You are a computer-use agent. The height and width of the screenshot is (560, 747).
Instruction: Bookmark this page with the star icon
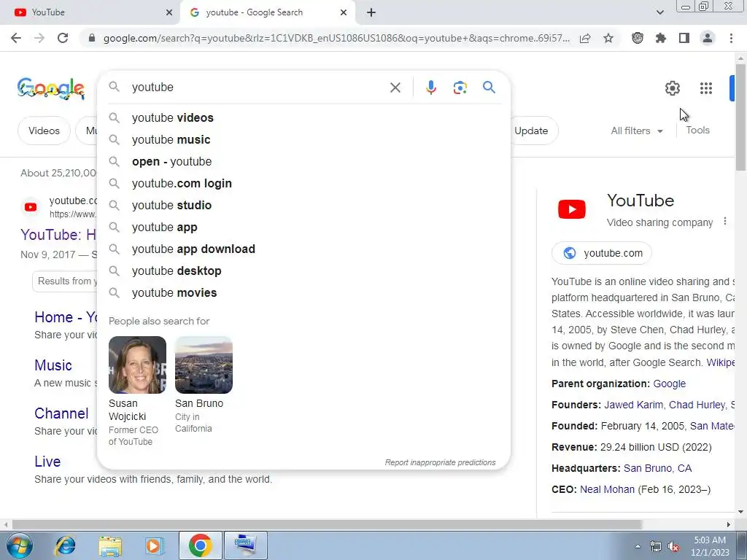tap(608, 38)
